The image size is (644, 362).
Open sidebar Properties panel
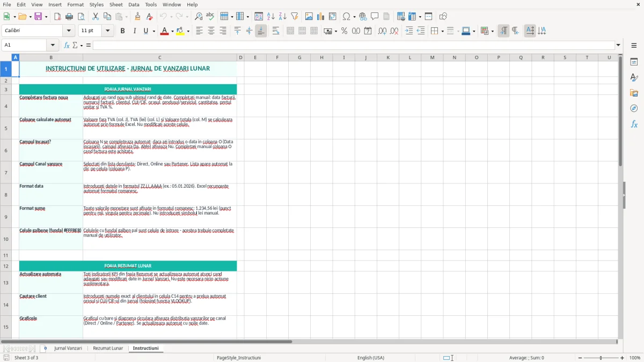tap(634, 62)
